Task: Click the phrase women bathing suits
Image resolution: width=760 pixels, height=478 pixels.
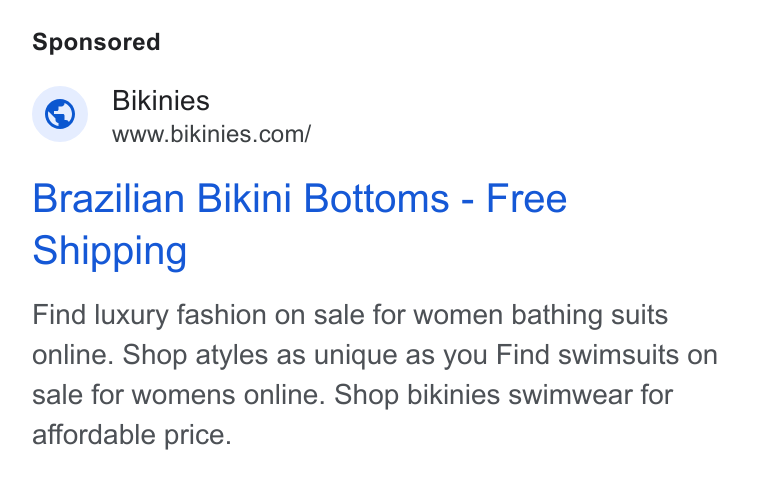Action: [x=541, y=315]
